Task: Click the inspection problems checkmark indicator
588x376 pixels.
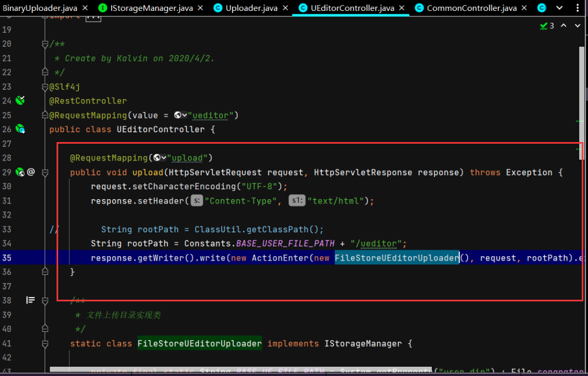Action: click(x=546, y=26)
